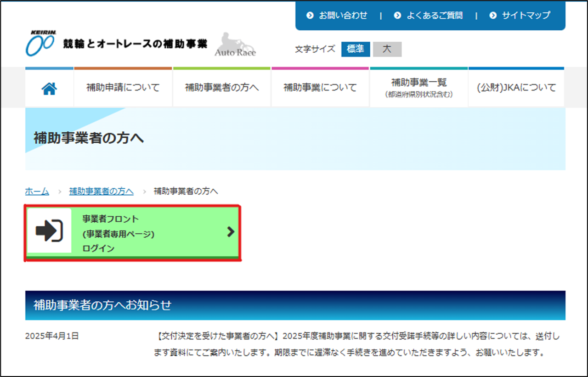
Task: Go to ホーム breadcrumb link
Action: click(x=37, y=191)
